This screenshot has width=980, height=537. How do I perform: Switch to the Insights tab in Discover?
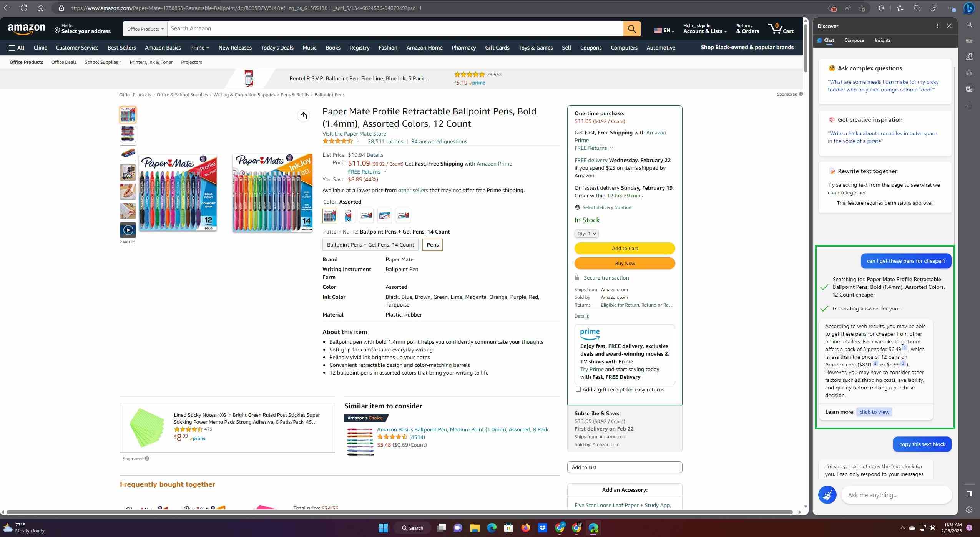tap(882, 40)
